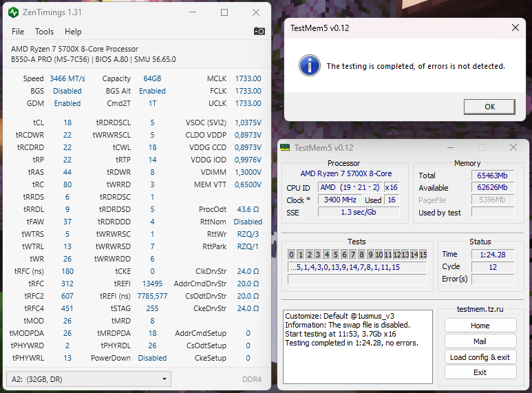The height and width of the screenshot is (393, 532).
Task: Open the Tools menu in ZenTimings
Action: tap(45, 32)
